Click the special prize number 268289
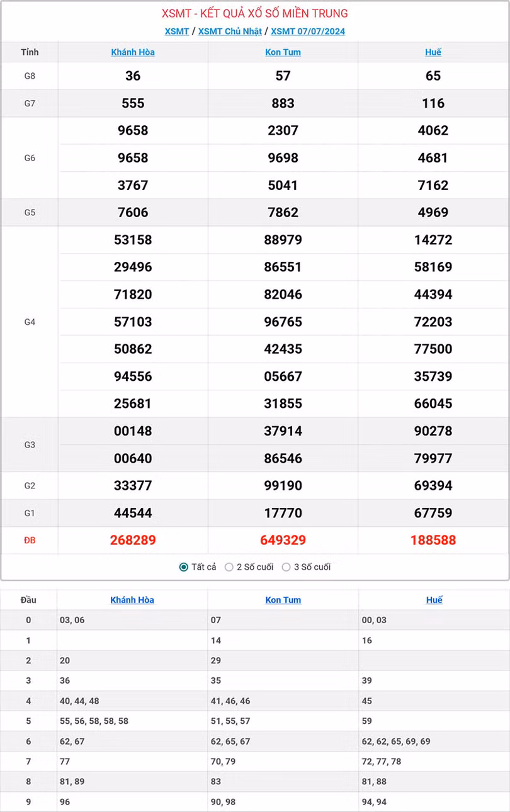Screen dimensions: 510x812 tap(133, 540)
